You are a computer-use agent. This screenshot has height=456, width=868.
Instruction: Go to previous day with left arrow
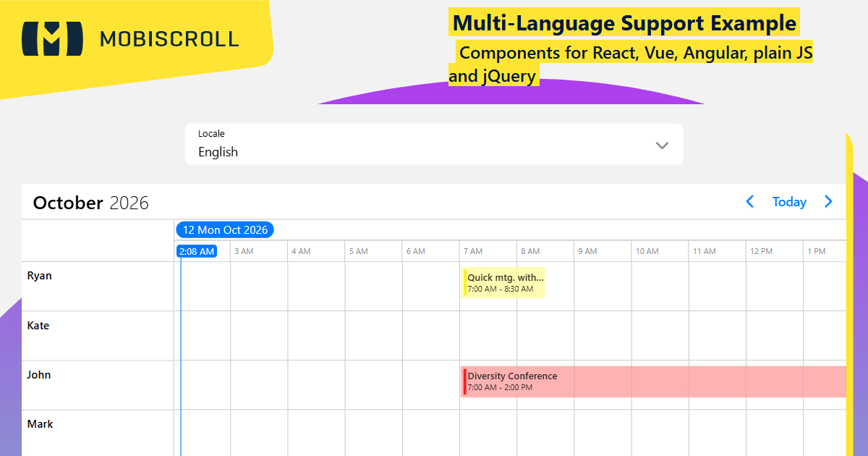pyautogui.click(x=750, y=202)
